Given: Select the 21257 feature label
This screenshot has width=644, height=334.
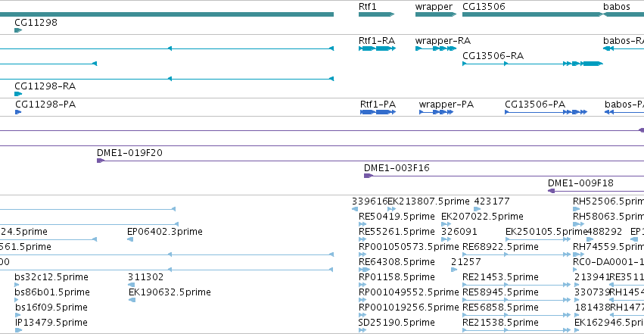Looking at the screenshot, I should coord(465,262).
